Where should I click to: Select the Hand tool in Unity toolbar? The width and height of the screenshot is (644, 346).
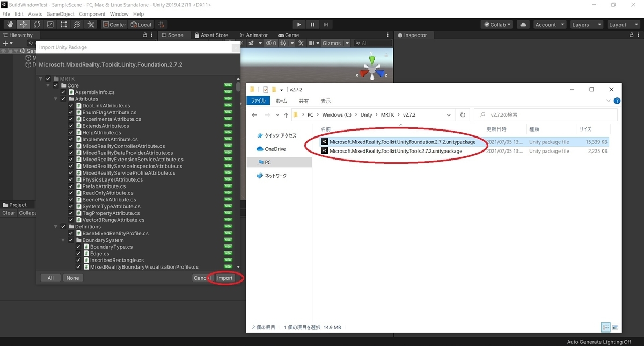(x=10, y=25)
